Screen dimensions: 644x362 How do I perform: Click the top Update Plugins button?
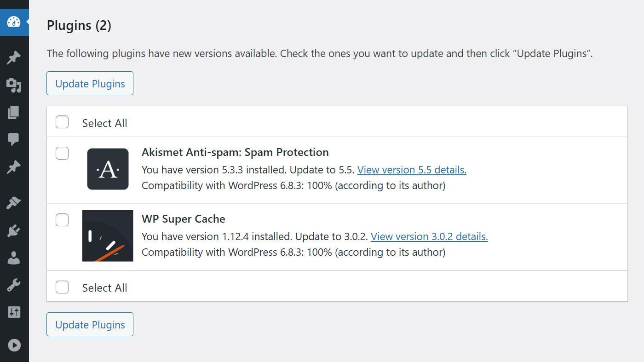(90, 83)
